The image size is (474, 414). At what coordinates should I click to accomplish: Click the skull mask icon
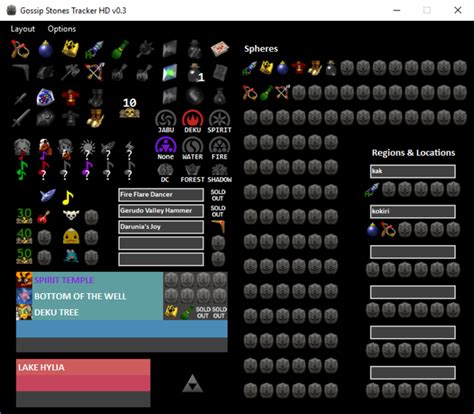click(x=71, y=215)
